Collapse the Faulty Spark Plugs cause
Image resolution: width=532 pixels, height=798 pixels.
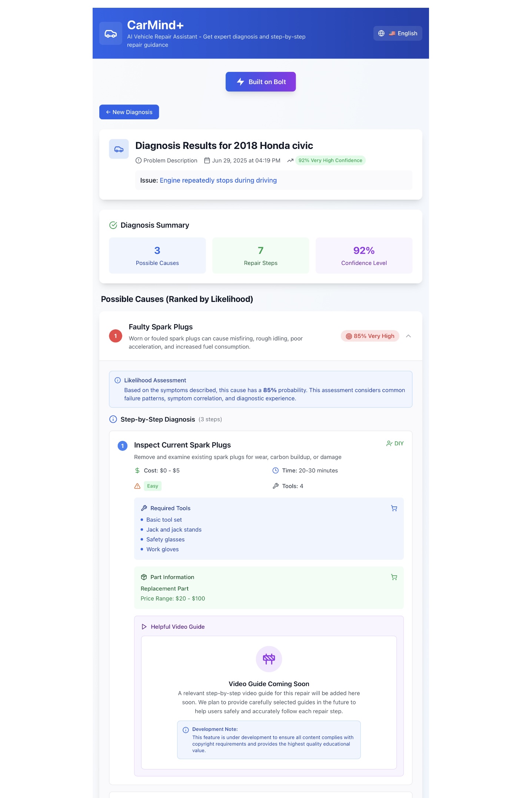pos(408,336)
